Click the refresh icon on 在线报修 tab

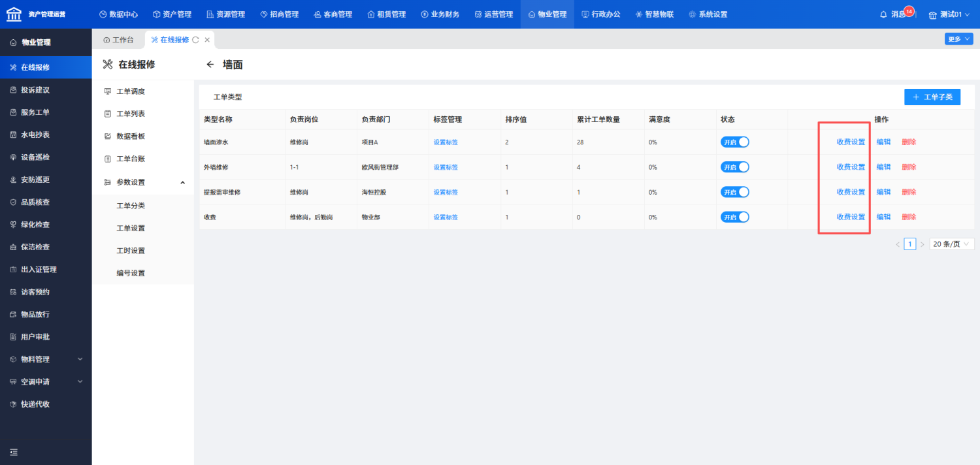tap(195, 40)
